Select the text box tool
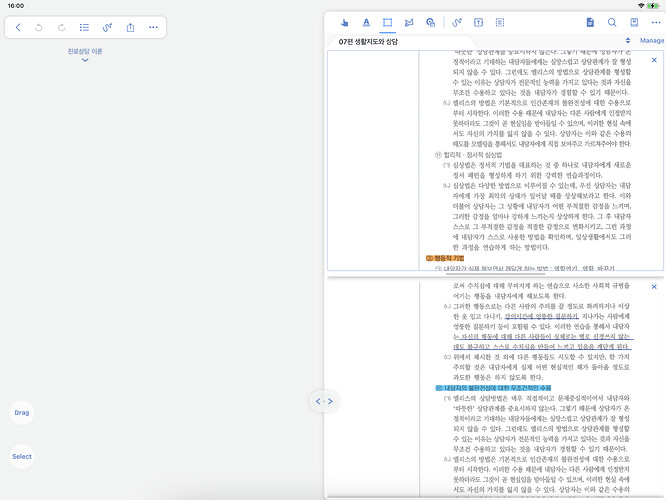 478,23
